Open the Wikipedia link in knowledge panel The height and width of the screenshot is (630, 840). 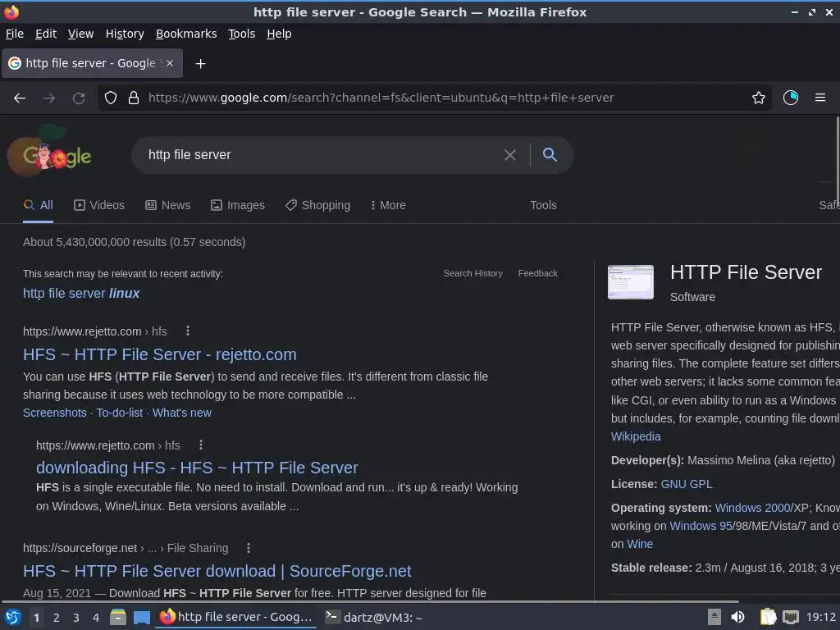pos(636,436)
